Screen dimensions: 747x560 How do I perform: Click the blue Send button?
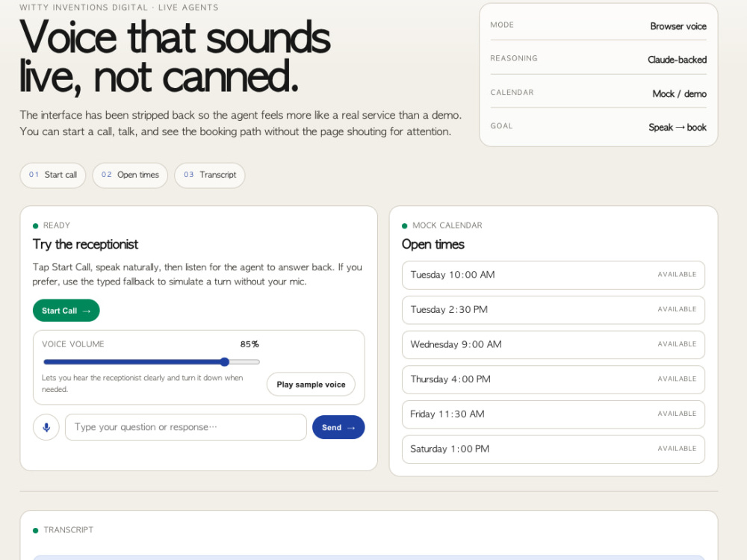338,427
